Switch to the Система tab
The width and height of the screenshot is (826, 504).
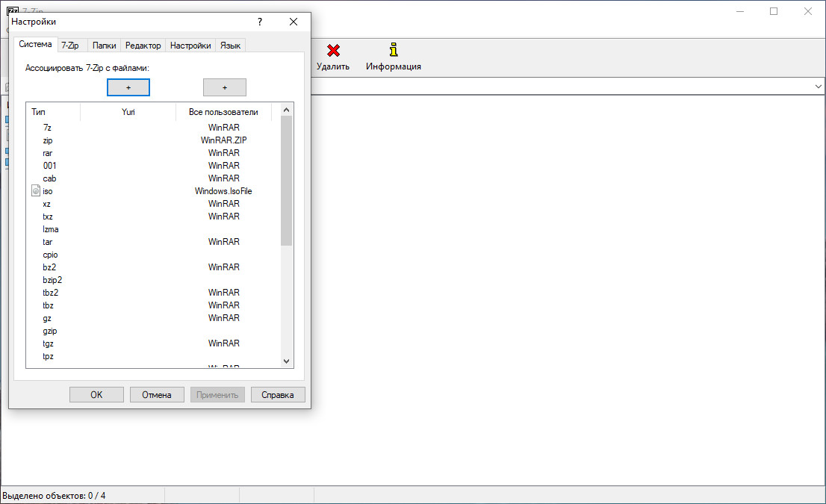(35, 44)
